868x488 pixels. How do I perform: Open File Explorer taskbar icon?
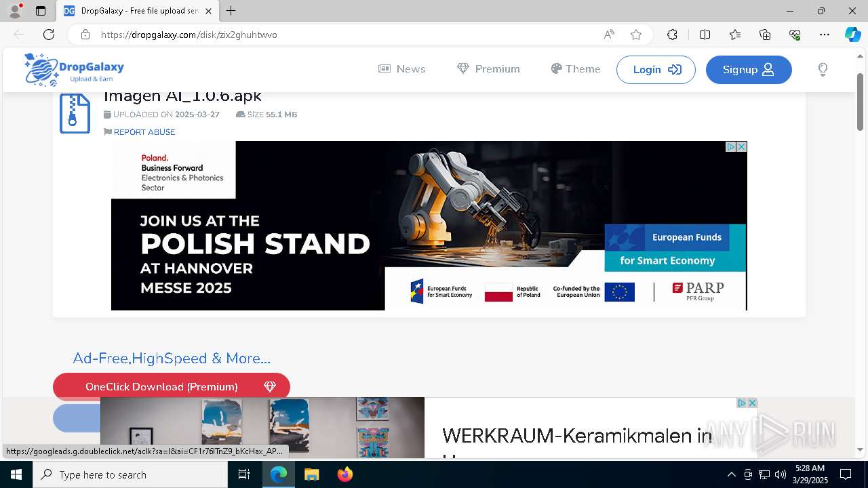point(311,474)
